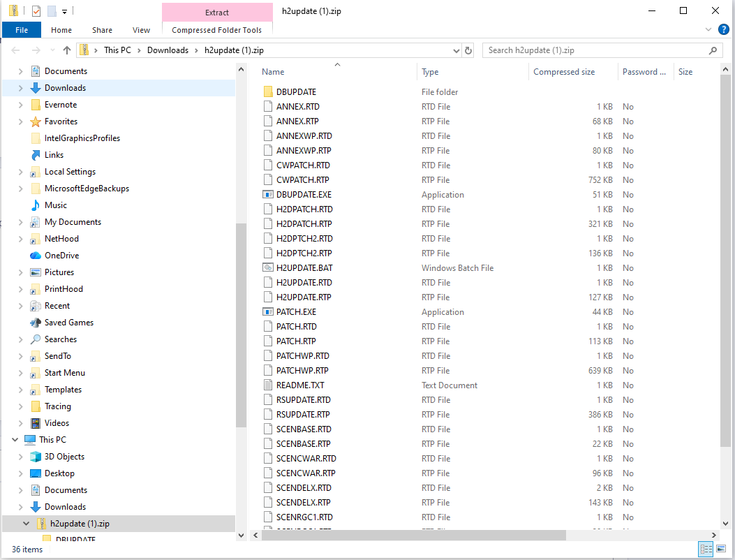Click the Refresh button beside address bar
The width and height of the screenshot is (735, 560).
point(468,50)
